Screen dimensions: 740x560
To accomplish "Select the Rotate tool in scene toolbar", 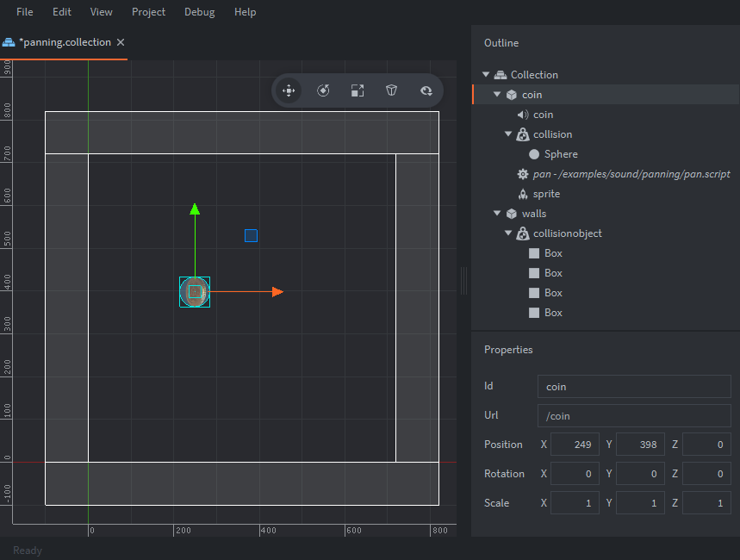I will pos(323,90).
